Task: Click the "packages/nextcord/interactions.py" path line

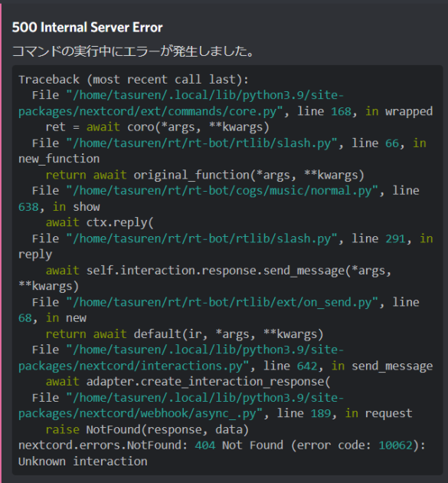Action: pos(226,366)
